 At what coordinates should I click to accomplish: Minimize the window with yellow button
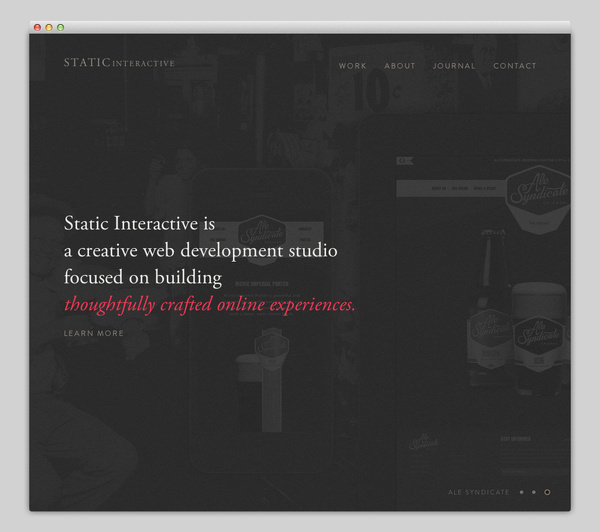(x=49, y=27)
